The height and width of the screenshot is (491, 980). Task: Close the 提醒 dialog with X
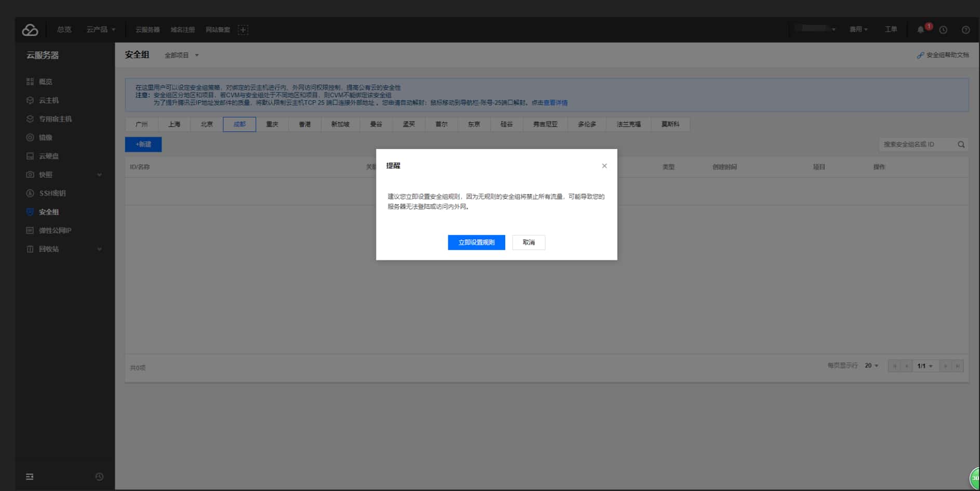pos(604,166)
